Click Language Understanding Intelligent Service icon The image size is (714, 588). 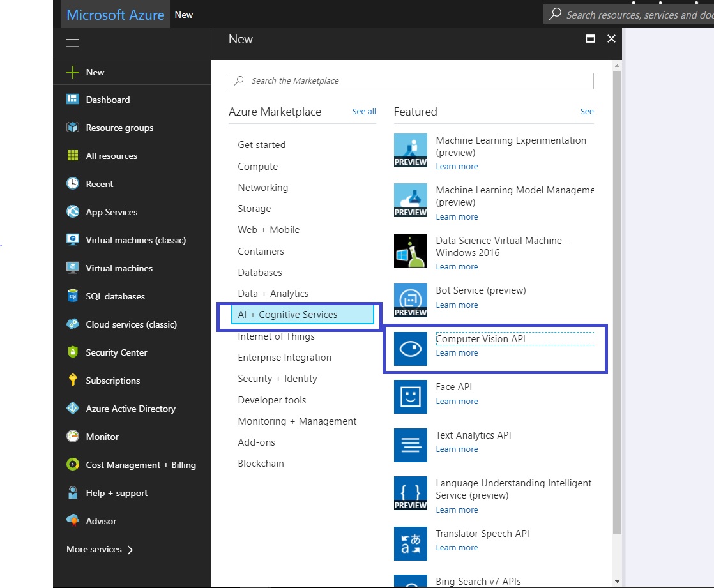[410, 494]
